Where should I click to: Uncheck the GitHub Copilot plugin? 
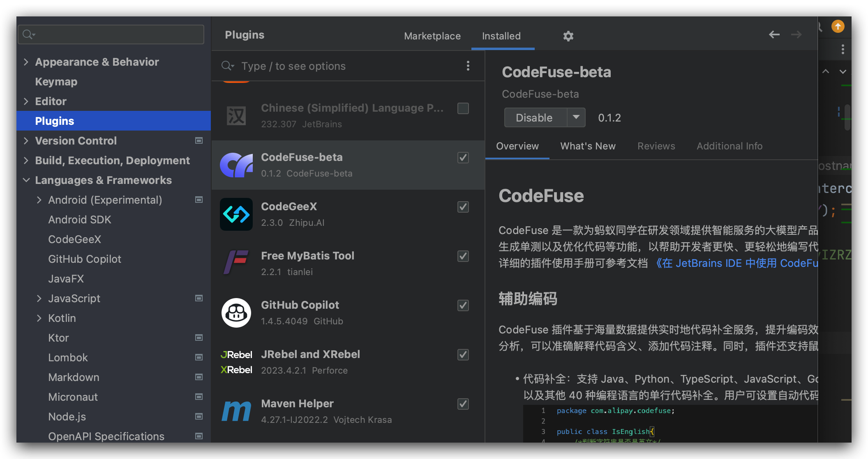coord(463,305)
